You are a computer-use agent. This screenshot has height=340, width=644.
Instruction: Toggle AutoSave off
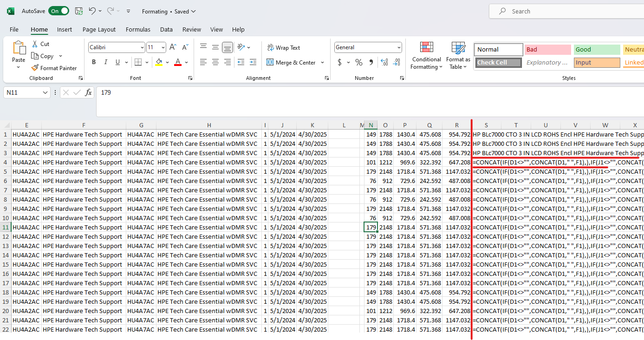click(59, 10)
